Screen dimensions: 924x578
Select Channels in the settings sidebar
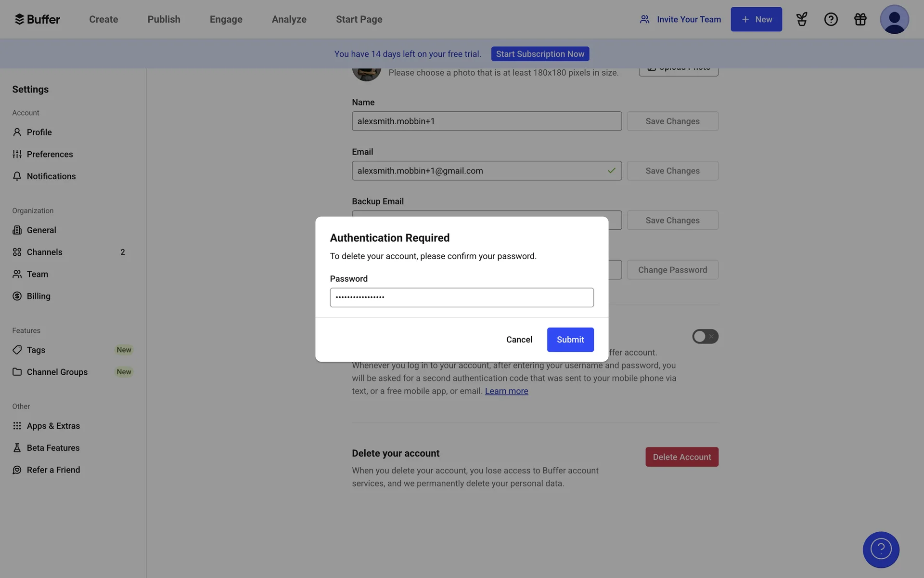[44, 252]
